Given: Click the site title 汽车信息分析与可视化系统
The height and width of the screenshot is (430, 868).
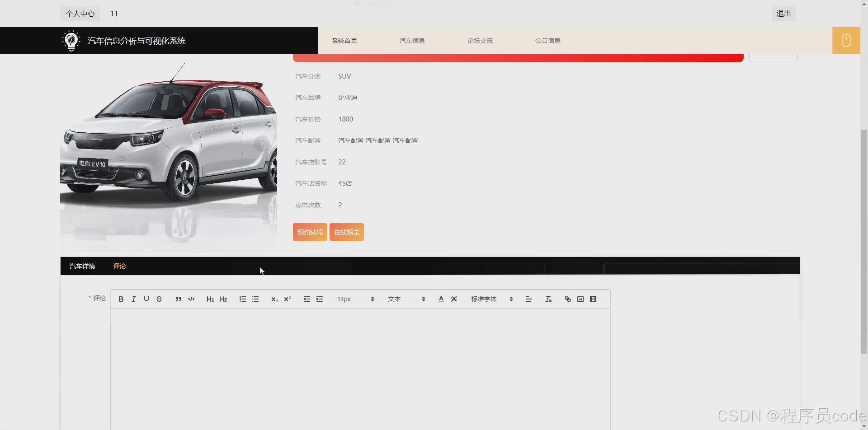Looking at the screenshot, I should click(x=136, y=41).
